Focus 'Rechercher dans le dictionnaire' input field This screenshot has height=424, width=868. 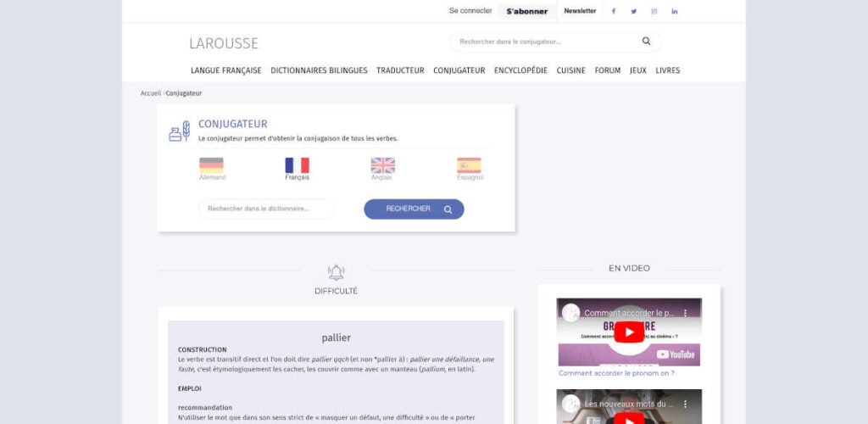pyautogui.click(x=266, y=209)
